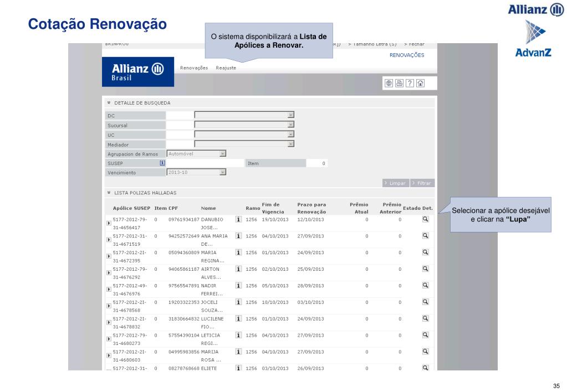The height and width of the screenshot is (392, 567).
Task: Open details magnifier for LETICIA REGI row
Action: tap(426, 336)
